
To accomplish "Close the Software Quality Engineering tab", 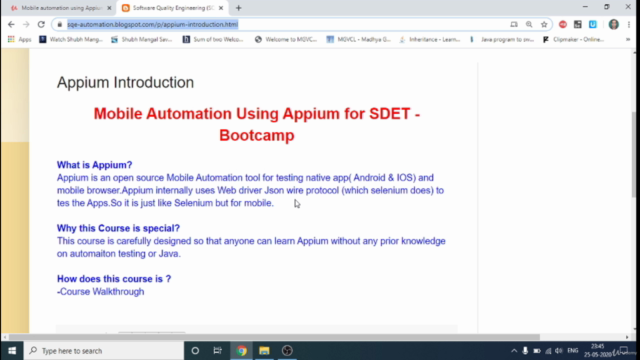I will (x=221, y=8).
